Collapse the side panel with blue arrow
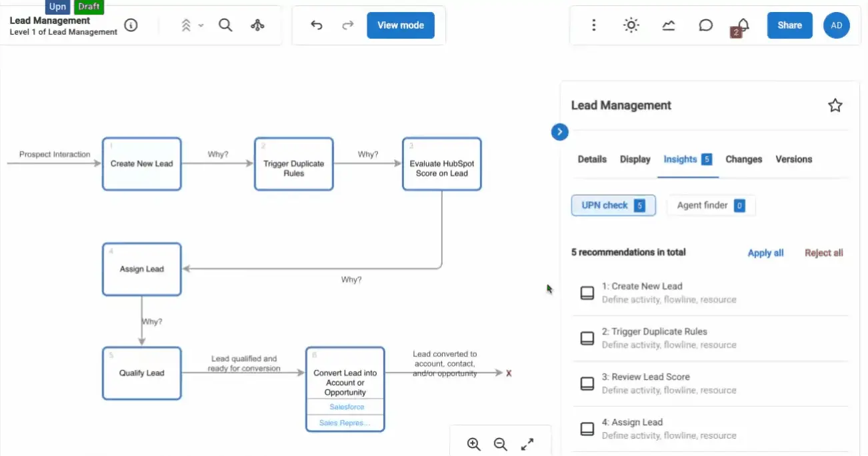868x456 pixels. coord(559,132)
